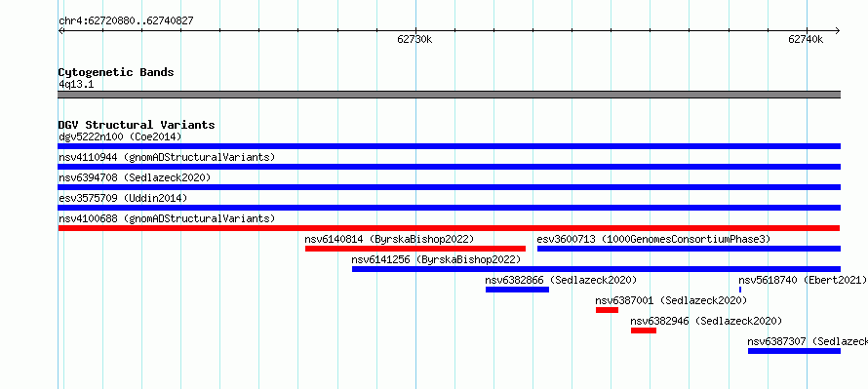Click the nsv6141256 blue variant bar
Screen dimensions: 868x389
pos(596,269)
